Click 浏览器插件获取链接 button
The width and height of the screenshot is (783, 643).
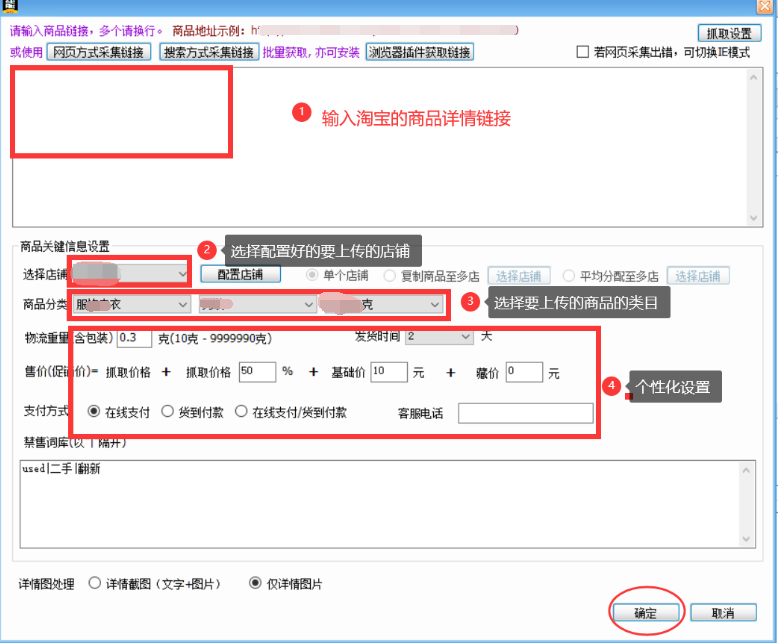pyautogui.click(x=419, y=52)
